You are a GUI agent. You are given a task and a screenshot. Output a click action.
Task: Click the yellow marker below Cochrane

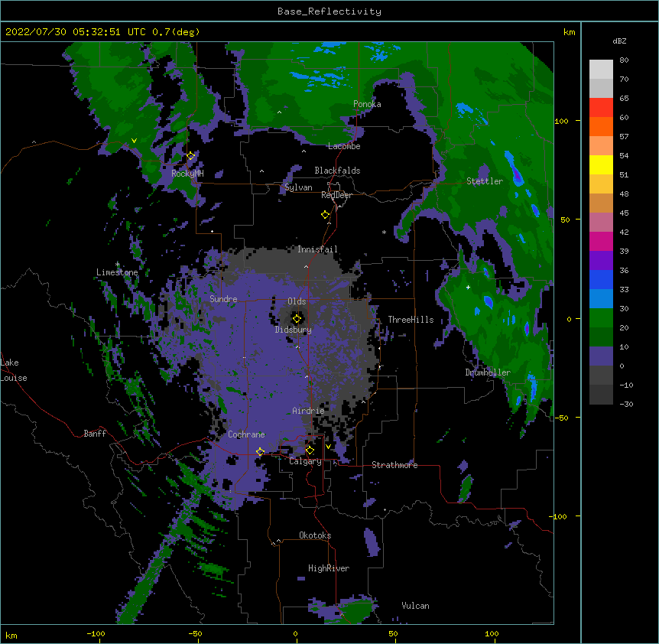(x=260, y=451)
